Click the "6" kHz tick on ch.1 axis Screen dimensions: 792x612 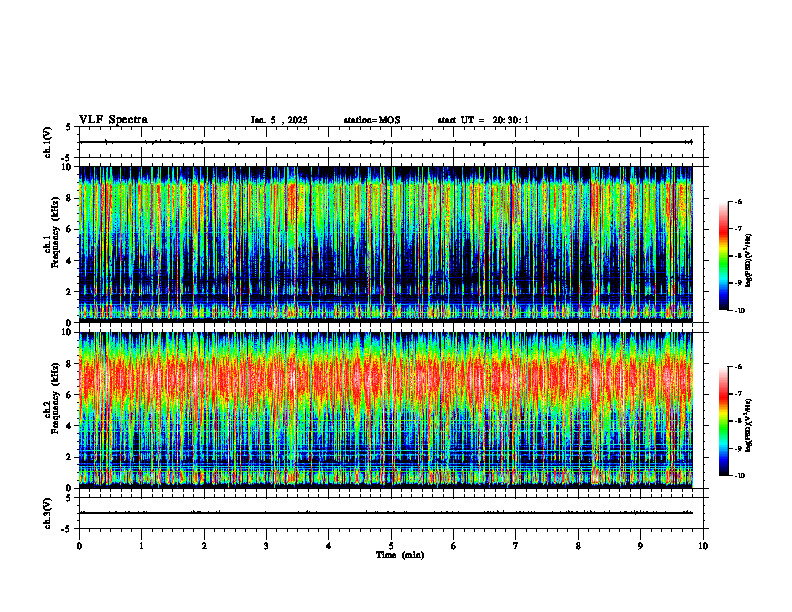70,229
